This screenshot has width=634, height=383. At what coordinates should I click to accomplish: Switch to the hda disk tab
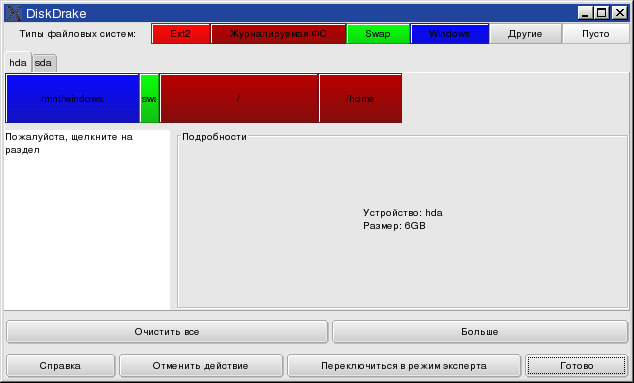coord(18,63)
